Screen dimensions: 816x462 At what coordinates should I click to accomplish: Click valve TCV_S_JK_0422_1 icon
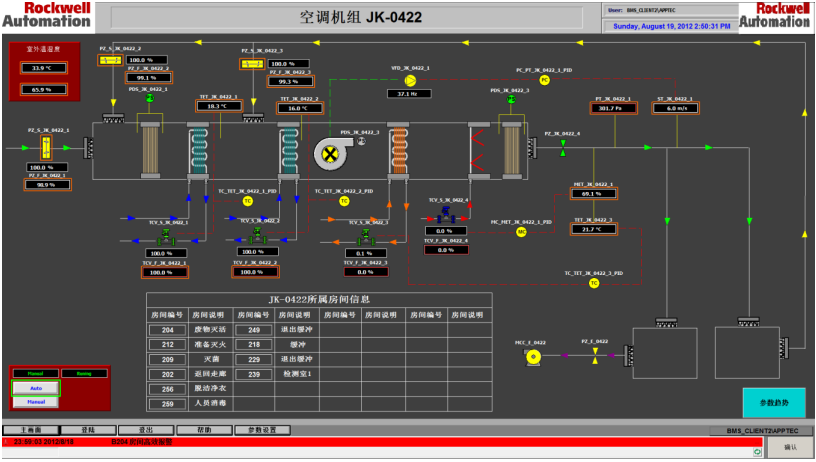(x=166, y=236)
